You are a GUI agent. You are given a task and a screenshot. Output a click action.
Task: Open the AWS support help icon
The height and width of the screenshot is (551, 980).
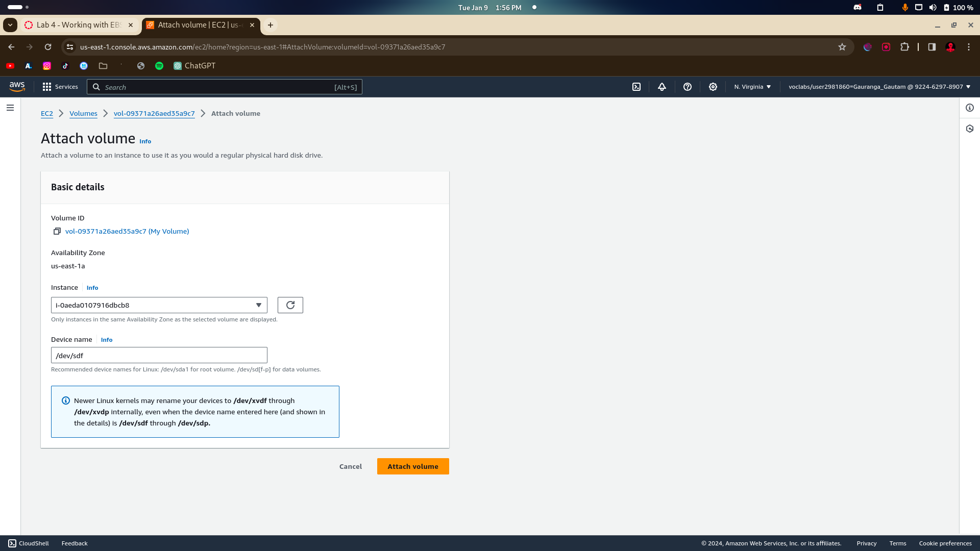point(688,87)
